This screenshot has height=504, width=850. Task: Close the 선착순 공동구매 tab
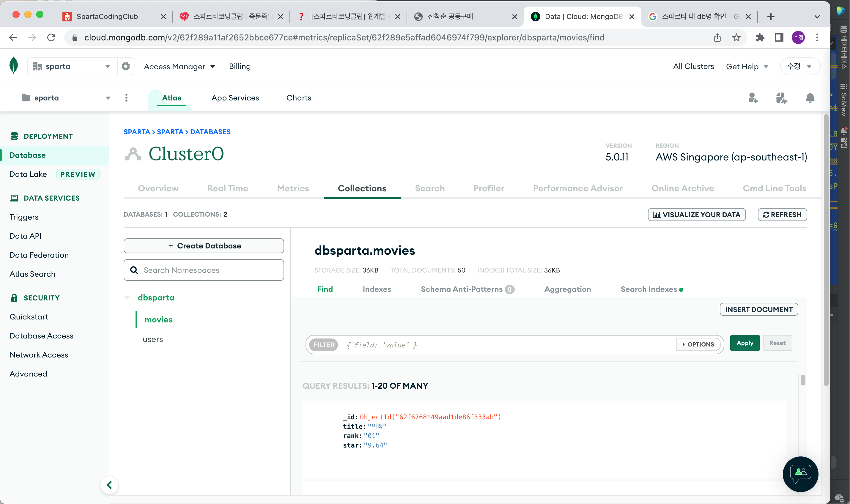tap(515, 17)
